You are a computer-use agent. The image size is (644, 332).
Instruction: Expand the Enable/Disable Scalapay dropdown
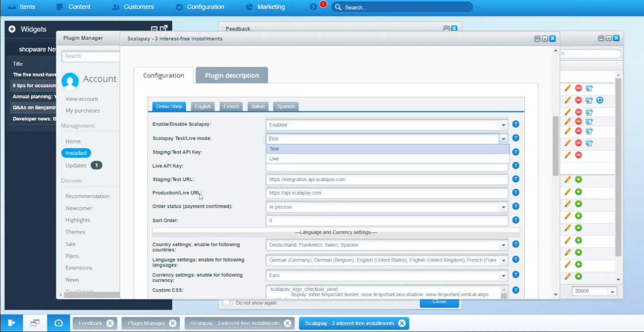(x=504, y=125)
